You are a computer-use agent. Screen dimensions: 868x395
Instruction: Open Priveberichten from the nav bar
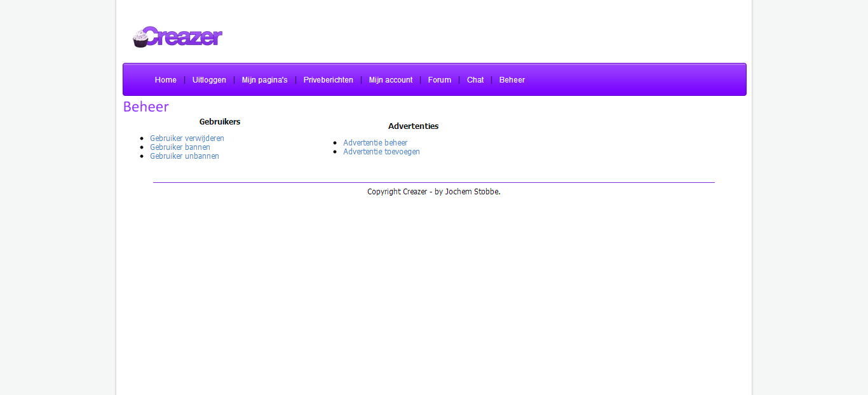coord(328,80)
